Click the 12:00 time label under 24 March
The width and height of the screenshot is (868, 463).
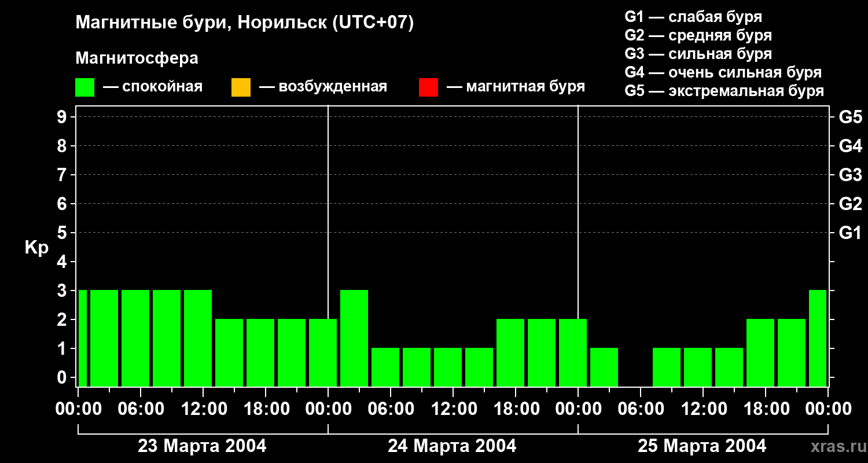point(453,409)
